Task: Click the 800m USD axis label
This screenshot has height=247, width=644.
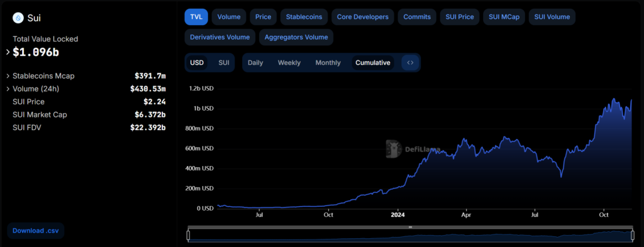Action: click(x=199, y=128)
